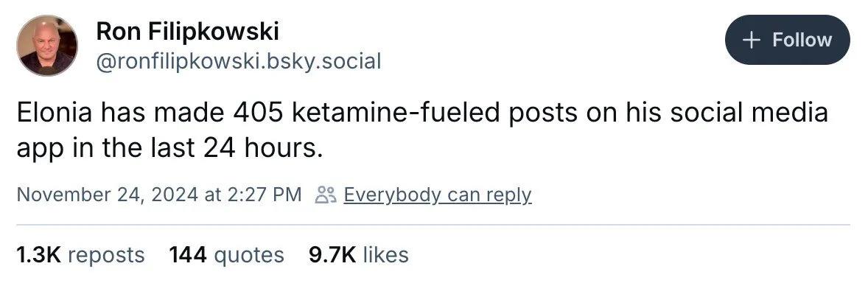The height and width of the screenshot is (283, 868).
Task: Click the word 'reposts' label
Action: pos(106,255)
